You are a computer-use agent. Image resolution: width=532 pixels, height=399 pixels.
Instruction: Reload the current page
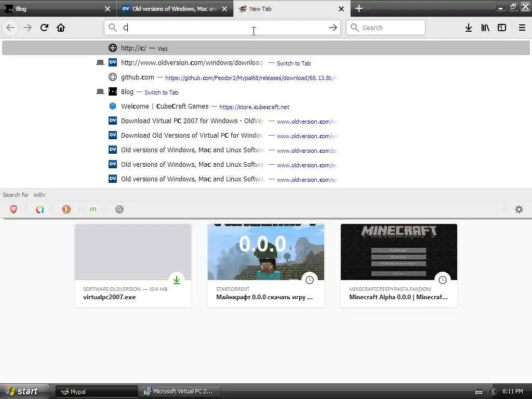(44, 28)
